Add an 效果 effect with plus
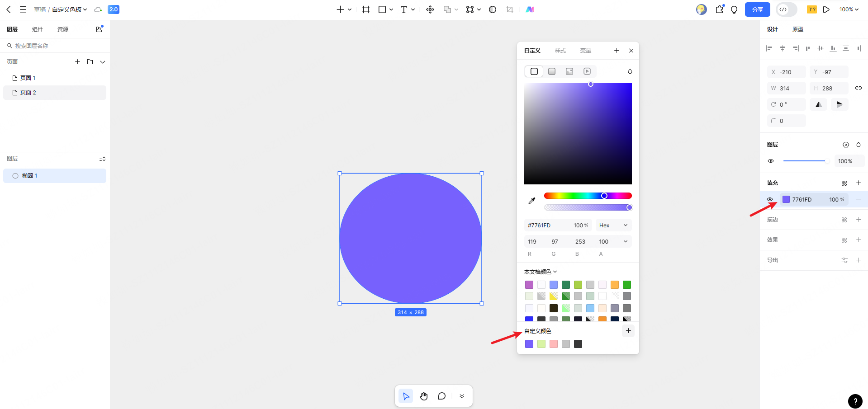 (859, 240)
